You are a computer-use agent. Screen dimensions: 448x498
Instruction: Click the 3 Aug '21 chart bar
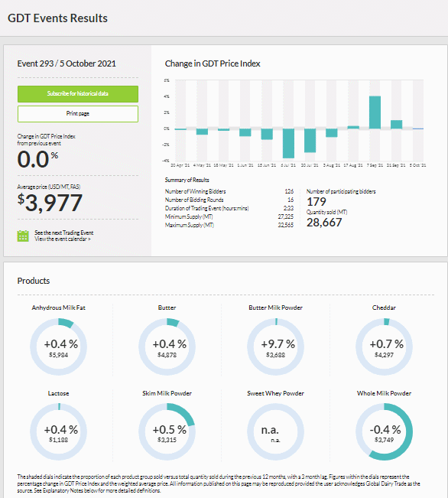(332, 133)
